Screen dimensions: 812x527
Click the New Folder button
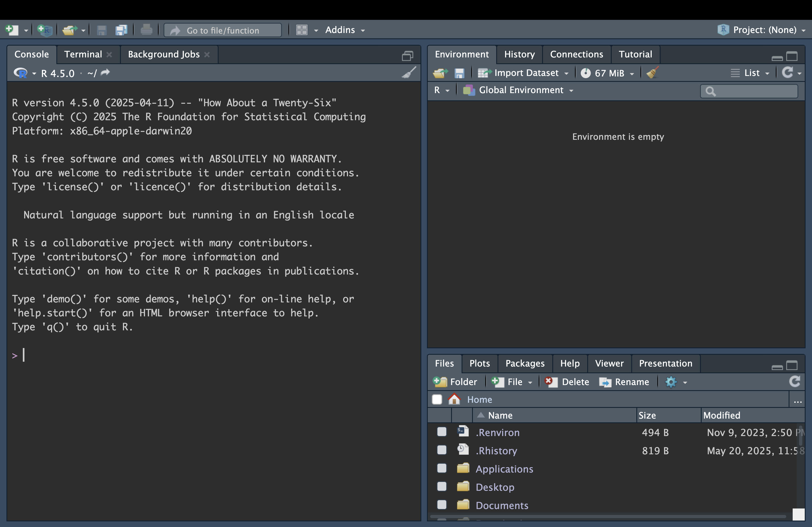(455, 382)
